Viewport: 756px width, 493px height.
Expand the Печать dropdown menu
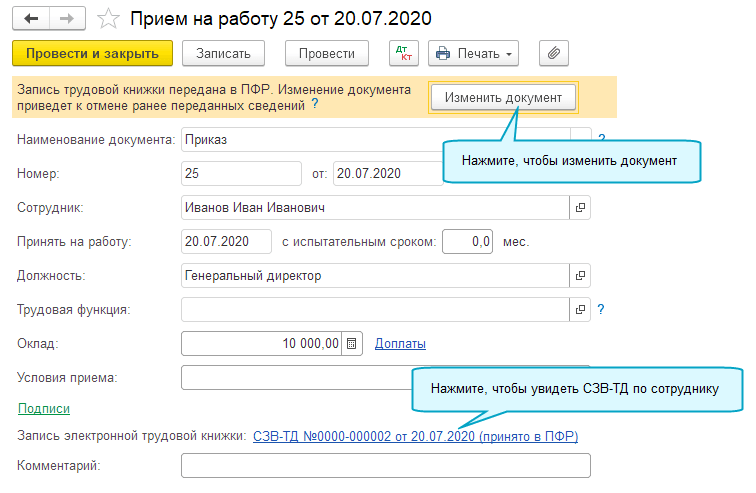509,53
